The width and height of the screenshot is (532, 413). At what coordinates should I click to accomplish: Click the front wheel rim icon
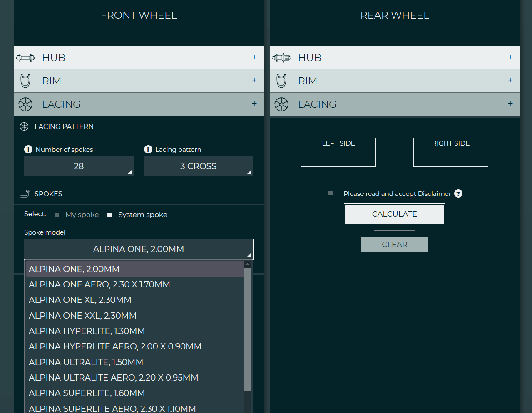tap(25, 81)
